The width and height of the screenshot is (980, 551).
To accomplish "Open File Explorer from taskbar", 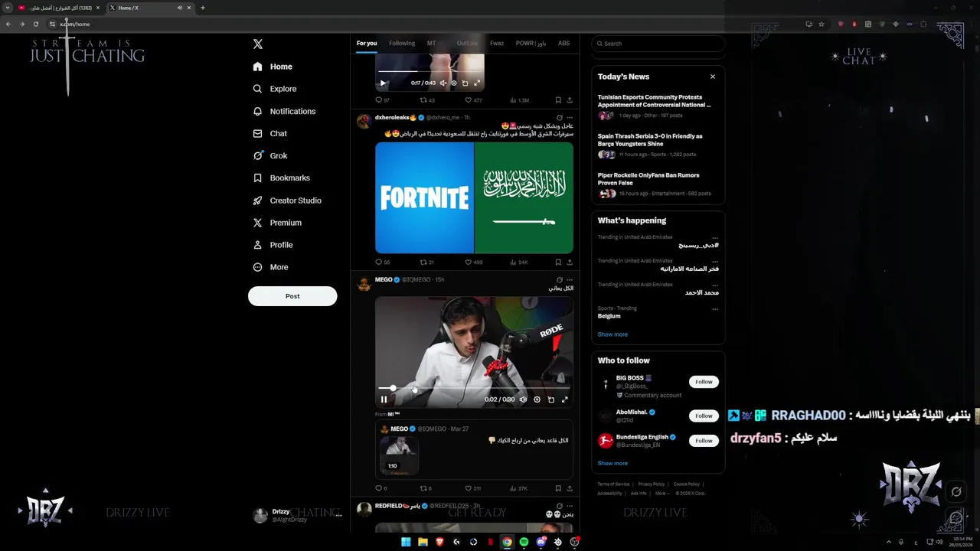I will pos(423,542).
